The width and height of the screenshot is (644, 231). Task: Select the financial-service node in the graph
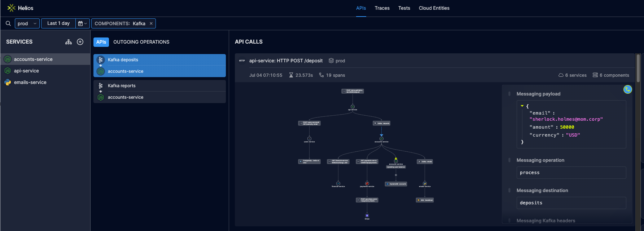coord(338,183)
